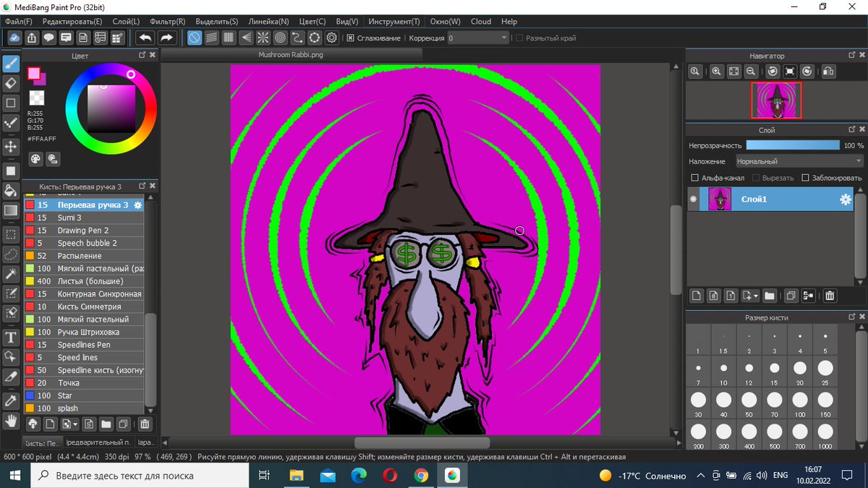868x488 pixels.
Task: Open the Файл(F) menu
Action: pos(19,22)
